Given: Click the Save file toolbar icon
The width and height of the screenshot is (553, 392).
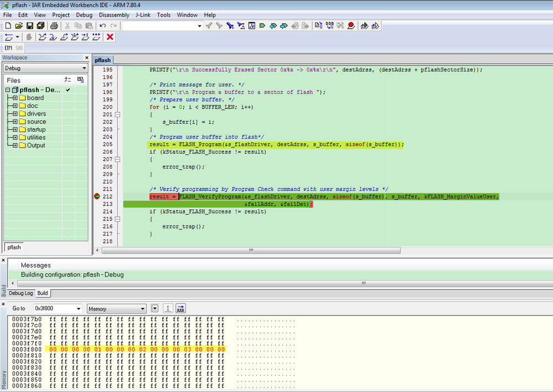Looking at the screenshot, I should 29,25.
